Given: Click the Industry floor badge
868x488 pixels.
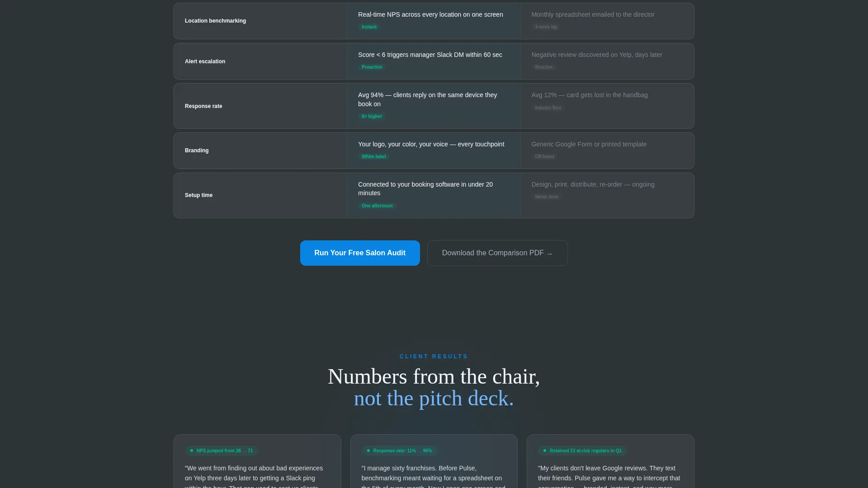Looking at the screenshot, I should 548,108.
